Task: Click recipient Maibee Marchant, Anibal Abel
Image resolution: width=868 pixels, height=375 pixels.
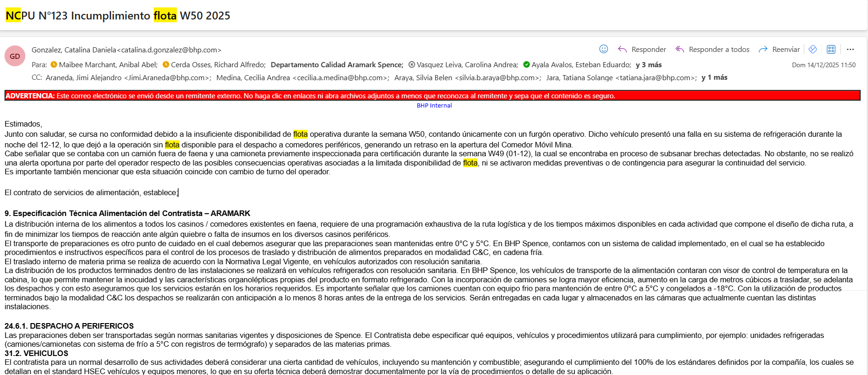Action: click(108, 65)
